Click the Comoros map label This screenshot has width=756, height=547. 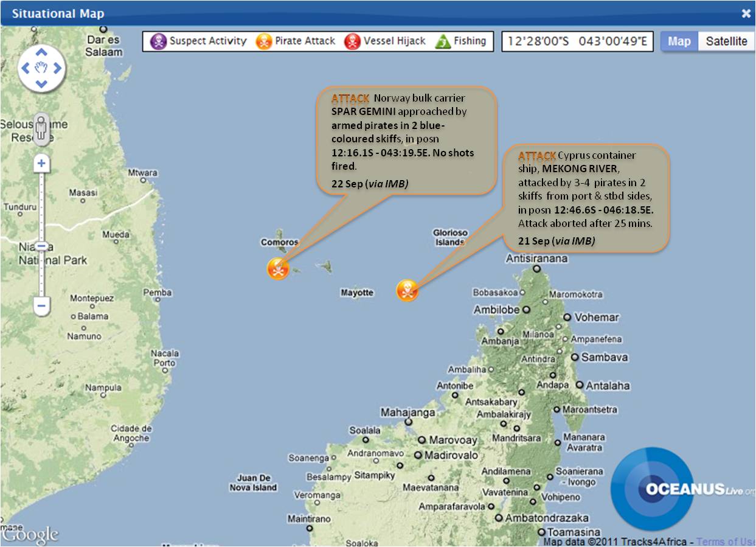(x=280, y=242)
